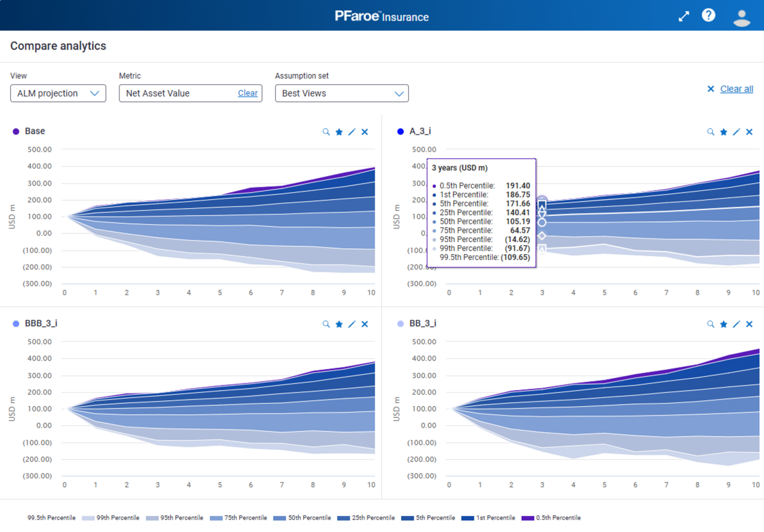764x532 pixels.
Task: Toggle the 0.5th Percentile legend swatch
Action: (x=528, y=518)
